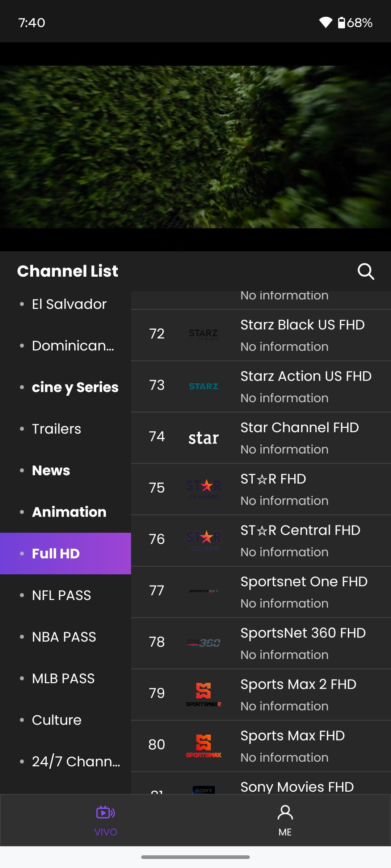This screenshot has height=868, width=391.
Task: Play Sportsnet One FHD channel
Action: (x=261, y=592)
